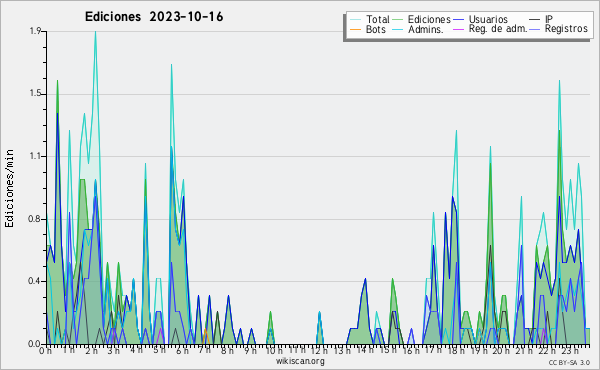This screenshot has height=370, width=600.
Task: Click the 23 h axis label
Action: [x=570, y=351]
